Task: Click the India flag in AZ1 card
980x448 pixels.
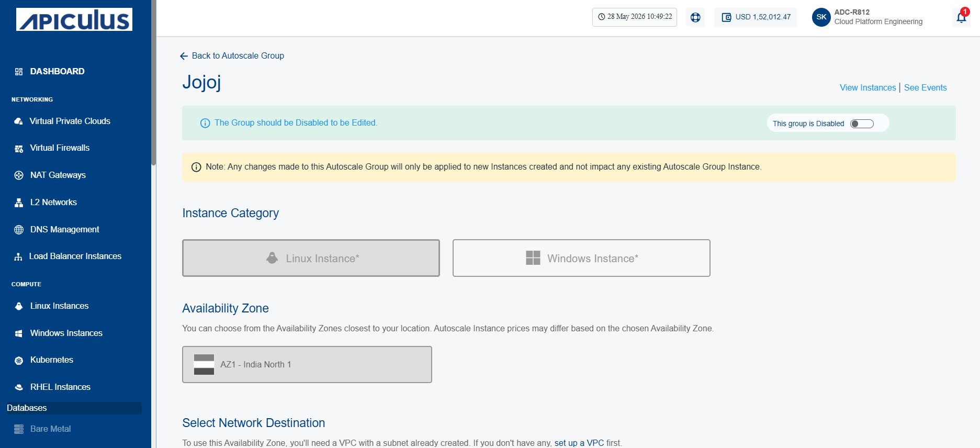Action: [204, 364]
